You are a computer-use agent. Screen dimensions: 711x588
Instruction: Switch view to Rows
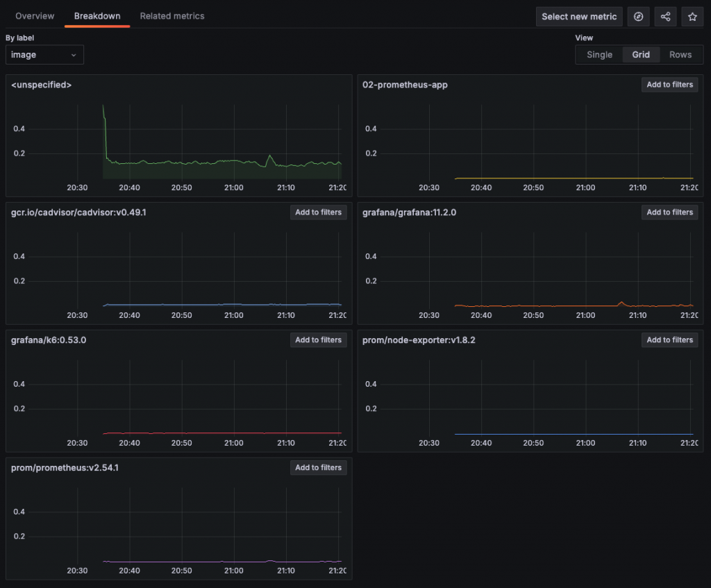click(680, 54)
